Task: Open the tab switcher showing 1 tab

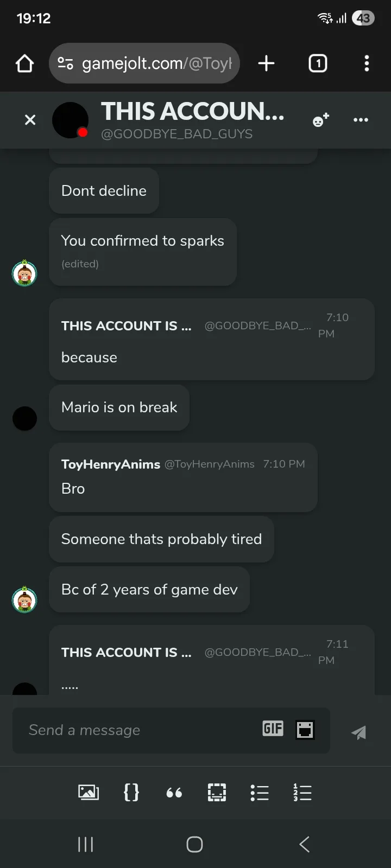Action: click(x=318, y=63)
